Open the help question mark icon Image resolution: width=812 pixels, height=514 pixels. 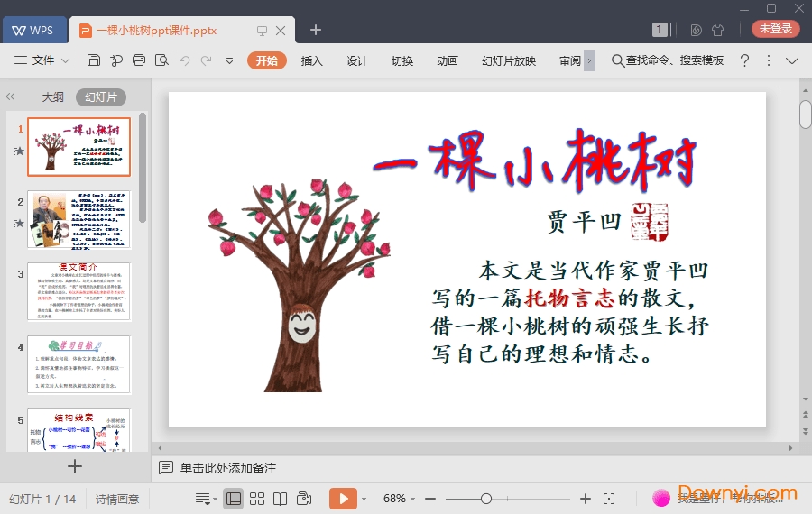click(x=744, y=60)
